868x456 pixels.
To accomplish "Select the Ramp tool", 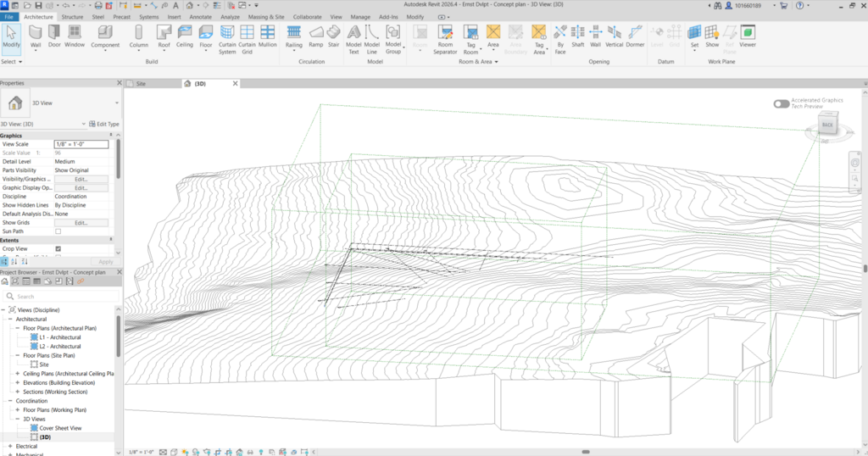I will click(316, 36).
